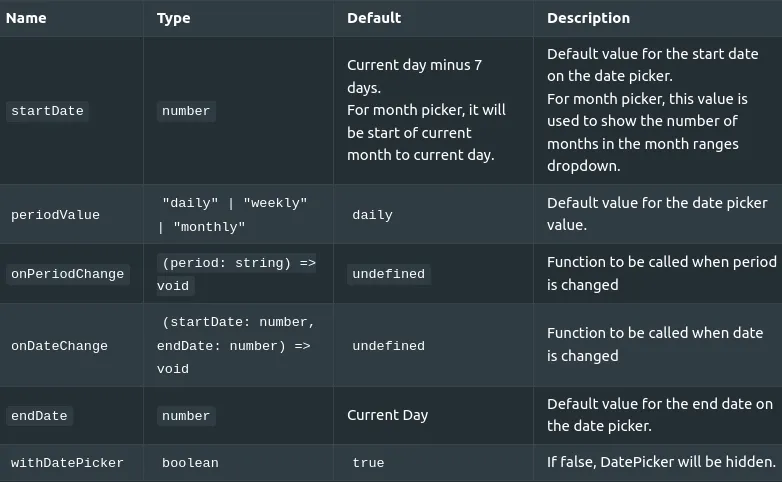This screenshot has height=482, width=782.
Task: Click the true default value
Action: pos(368,463)
